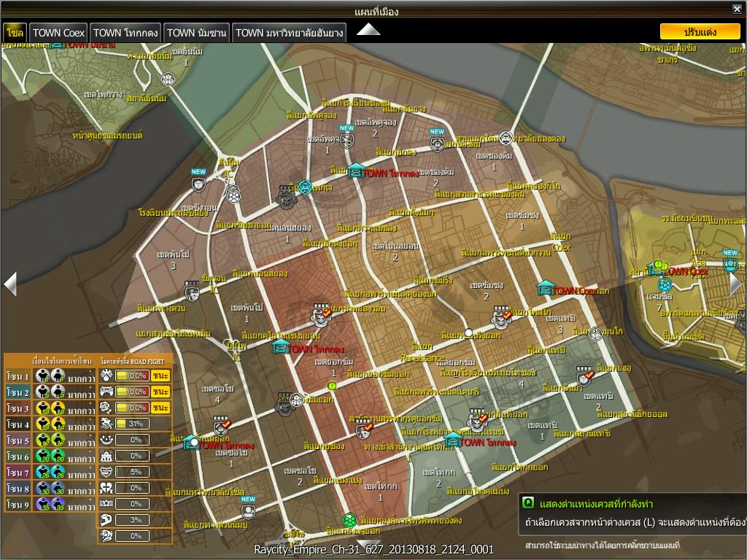Select northern TOWN โทกกดง building icon

pyautogui.click(x=355, y=171)
